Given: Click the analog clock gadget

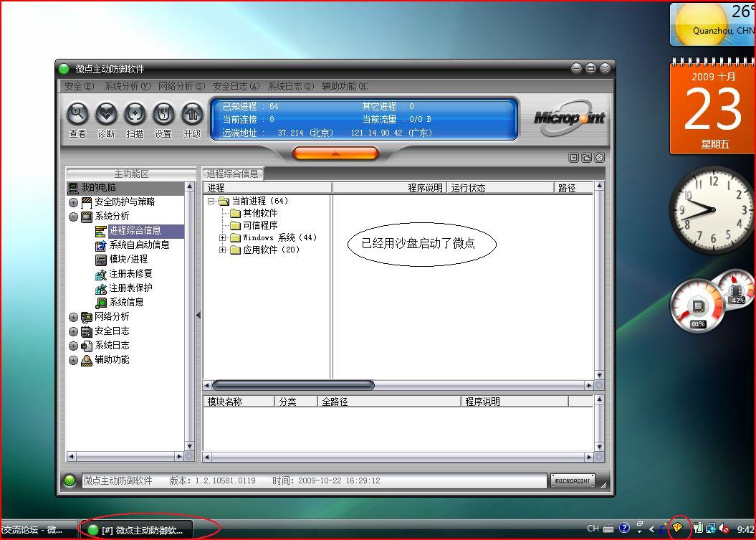Looking at the screenshot, I should (712, 210).
